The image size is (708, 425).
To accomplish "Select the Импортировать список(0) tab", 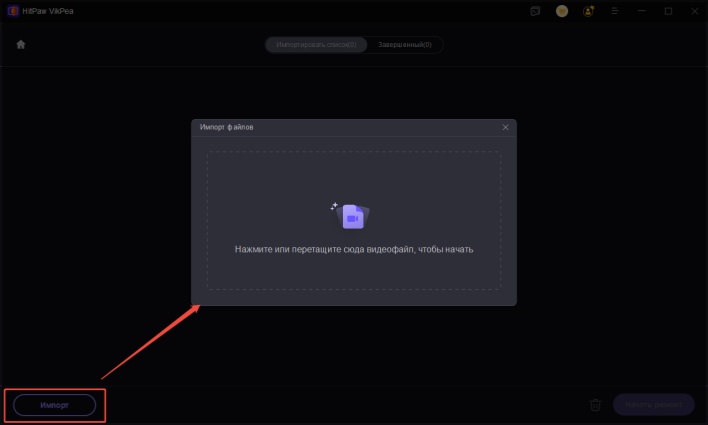I will pos(316,45).
